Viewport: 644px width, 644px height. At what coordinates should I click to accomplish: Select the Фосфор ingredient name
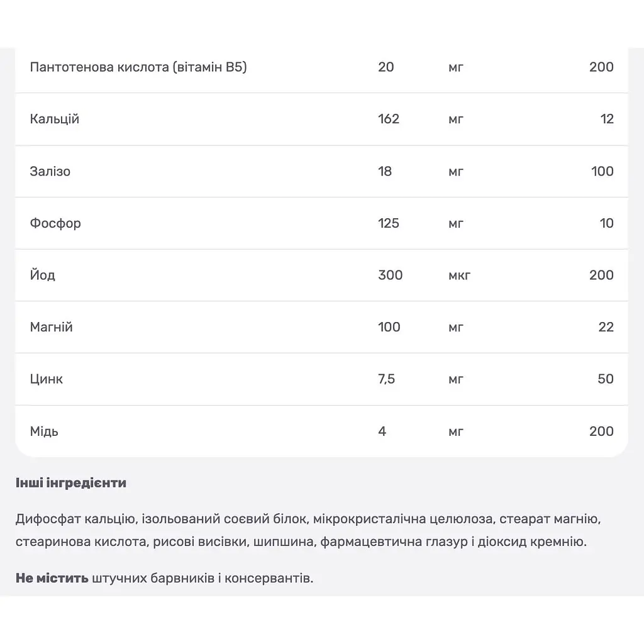point(55,223)
